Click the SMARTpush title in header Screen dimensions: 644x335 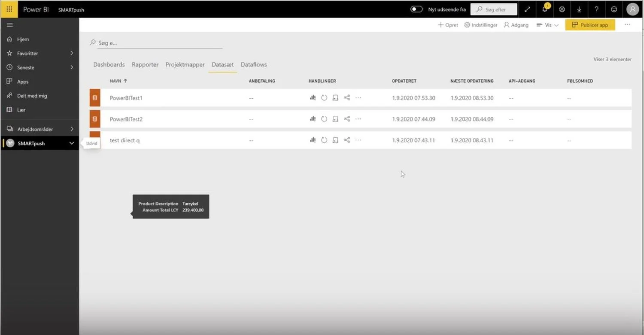71,10
